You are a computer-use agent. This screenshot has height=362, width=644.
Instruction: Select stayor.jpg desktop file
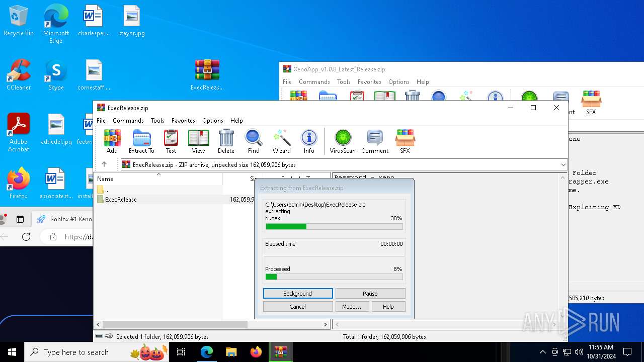[x=132, y=21]
